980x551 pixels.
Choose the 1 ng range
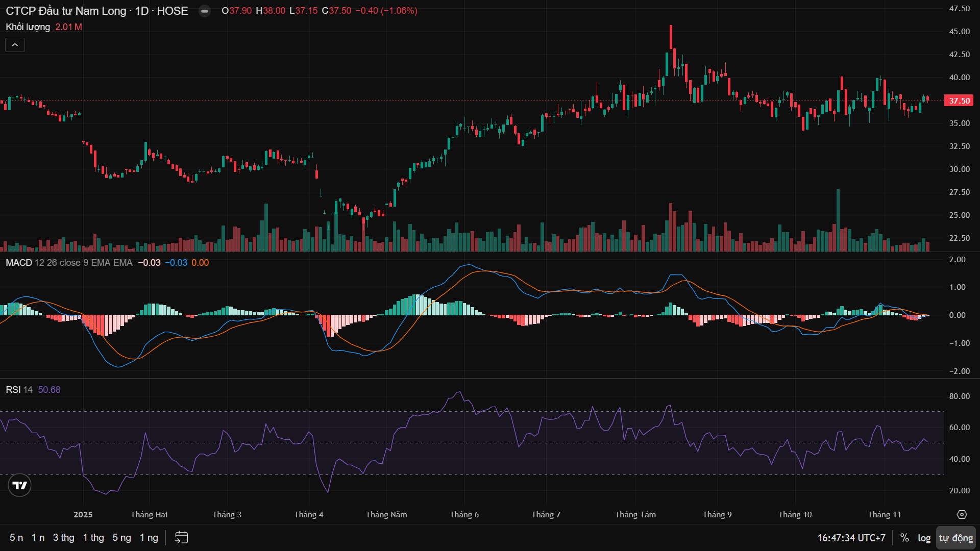(149, 537)
